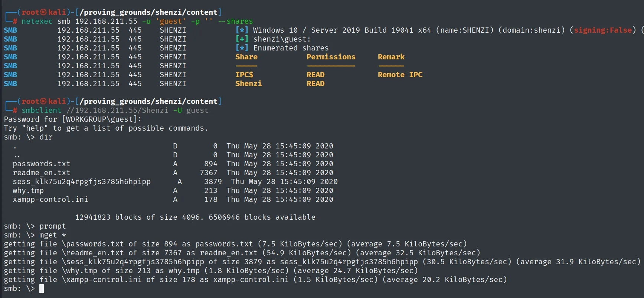Click the "//192.168.211.55/Shenzi" share path
Image resolution: width=644 pixels, height=298 pixels.
pos(117,111)
